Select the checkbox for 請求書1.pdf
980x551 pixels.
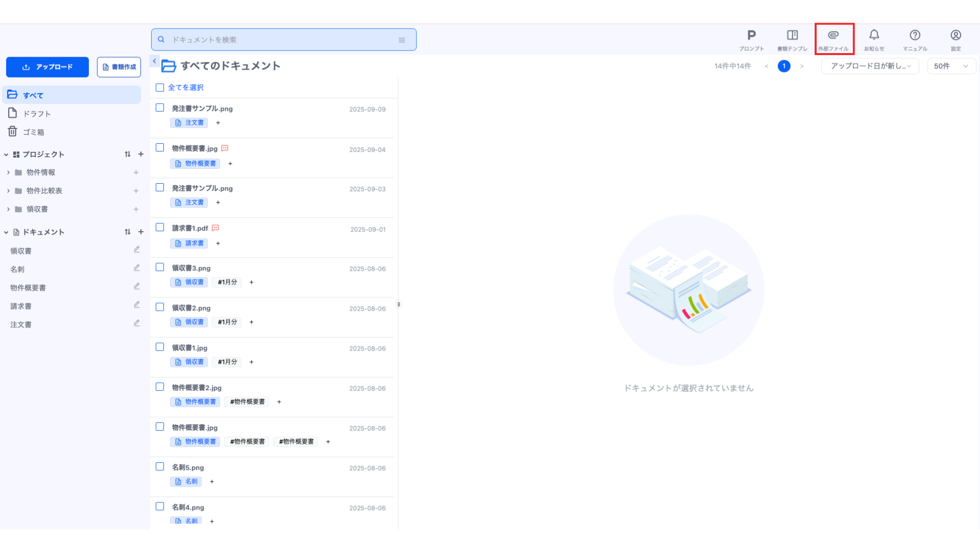[160, 228]
